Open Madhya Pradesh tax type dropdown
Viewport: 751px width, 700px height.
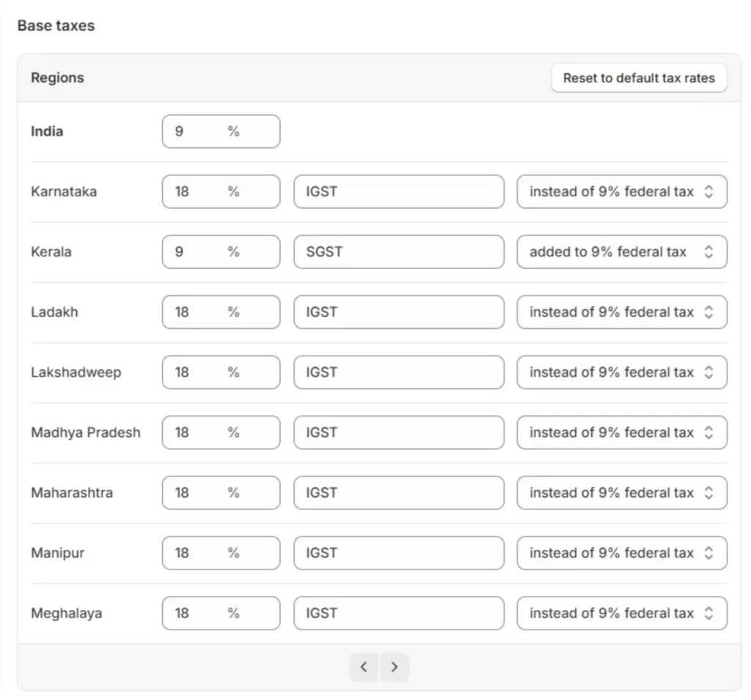pos(622,432)
